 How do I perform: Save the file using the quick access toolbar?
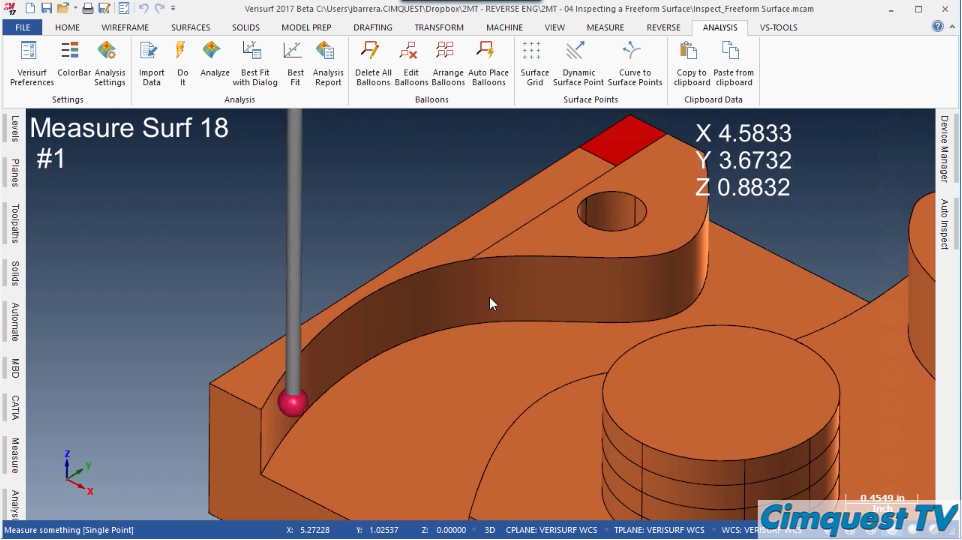46,9
